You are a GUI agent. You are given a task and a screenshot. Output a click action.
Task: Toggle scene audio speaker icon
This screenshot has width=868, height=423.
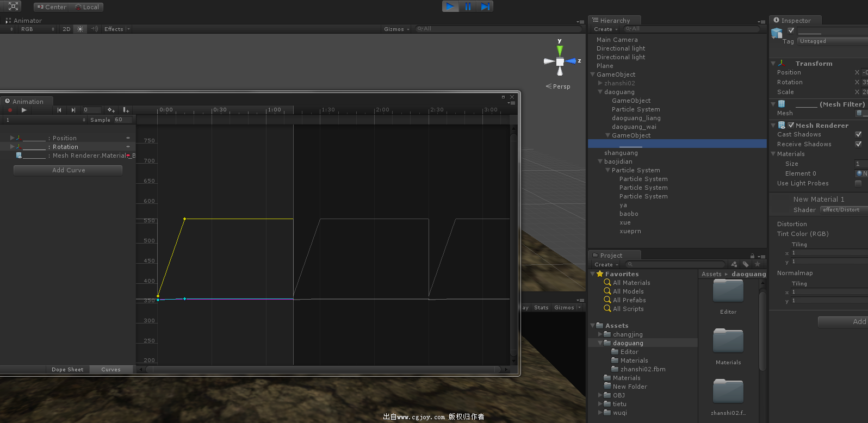coord(95,29)
